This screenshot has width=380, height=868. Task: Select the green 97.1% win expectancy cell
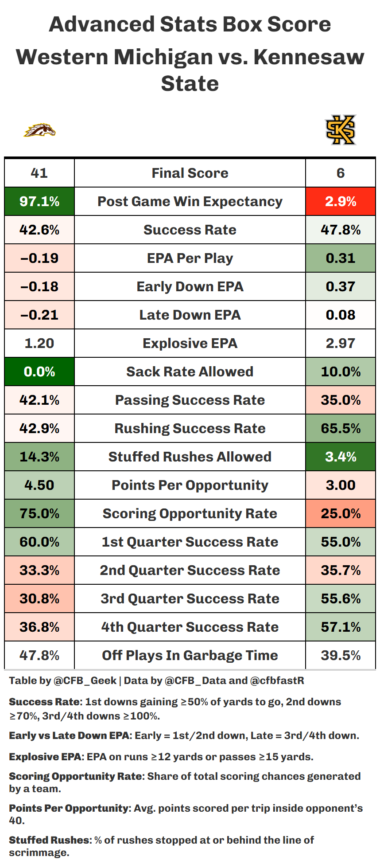click(x=39, y=202)
